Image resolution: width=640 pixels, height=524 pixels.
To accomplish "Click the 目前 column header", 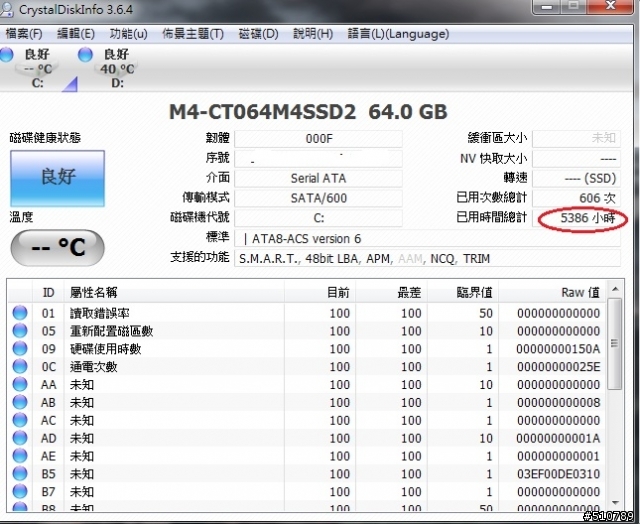I will (x=320, y=292).
